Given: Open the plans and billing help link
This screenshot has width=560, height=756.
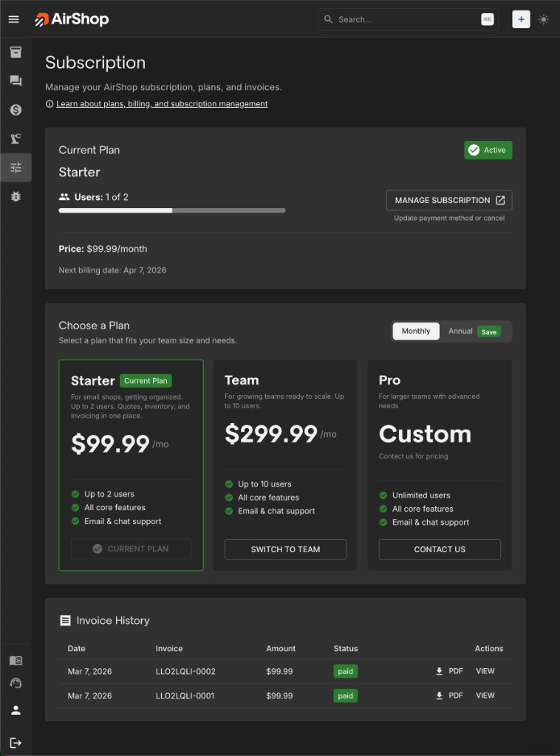Looking at the screenshot, I should pyautogui.click(x=162, y=104).
